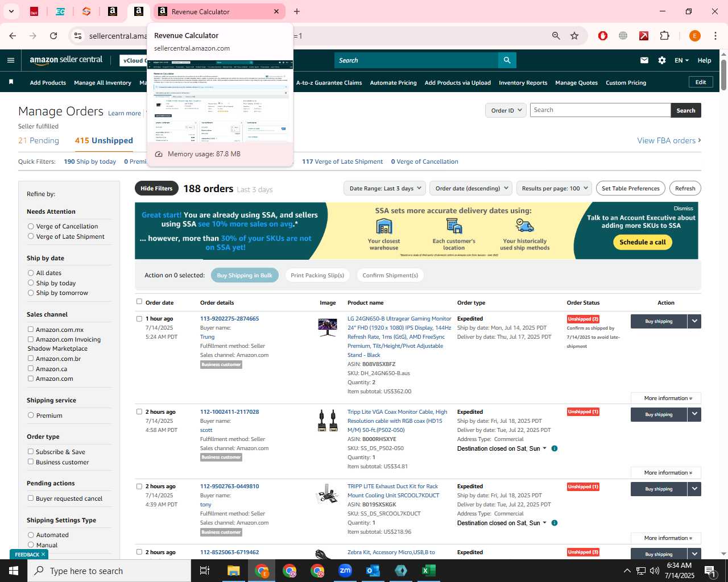This screenshot has height=582, width=728.
Task: Open the settings gear icon in header
Action: (662, 60)
